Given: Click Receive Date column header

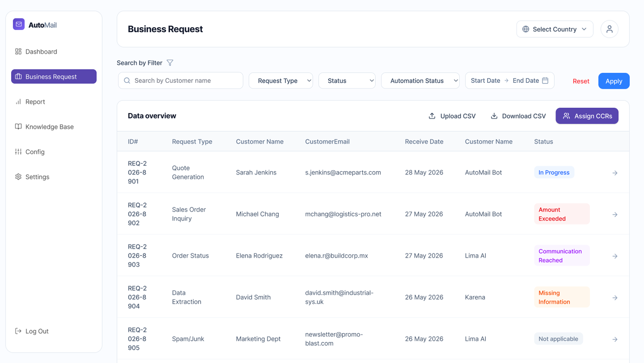Looking at the screenshot, I should pyautogui.click(x=424, y=142).
